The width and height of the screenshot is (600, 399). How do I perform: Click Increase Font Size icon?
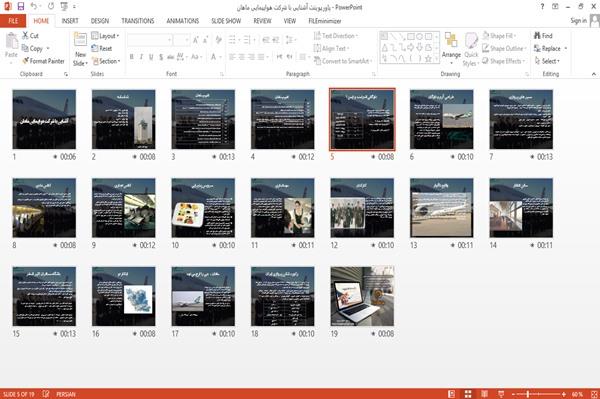click(x=196, y=40)
